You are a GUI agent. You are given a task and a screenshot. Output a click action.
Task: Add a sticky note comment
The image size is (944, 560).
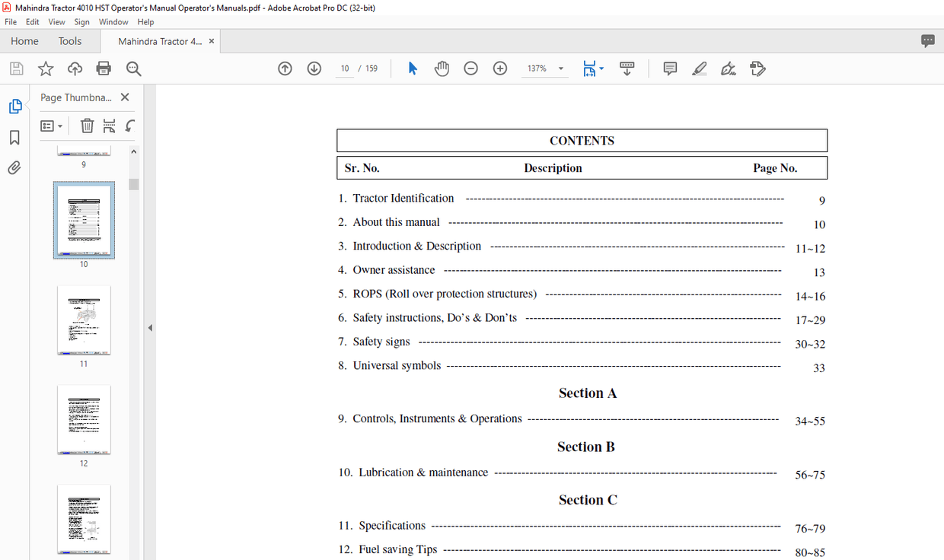point(669,68)
